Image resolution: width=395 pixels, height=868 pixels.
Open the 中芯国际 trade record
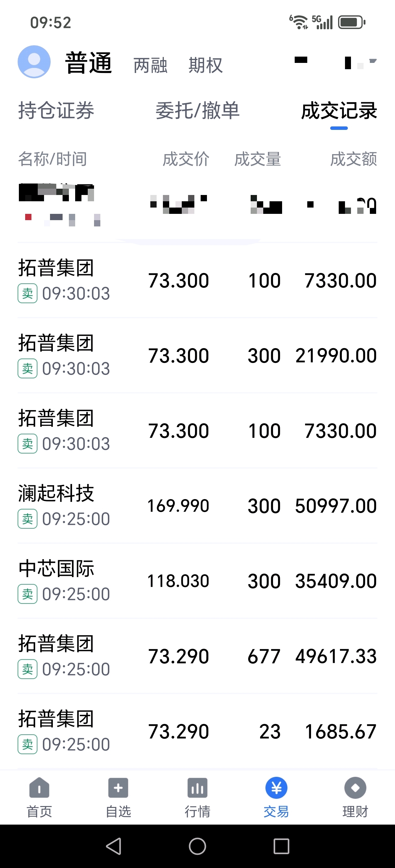click(x=197, y=581)
